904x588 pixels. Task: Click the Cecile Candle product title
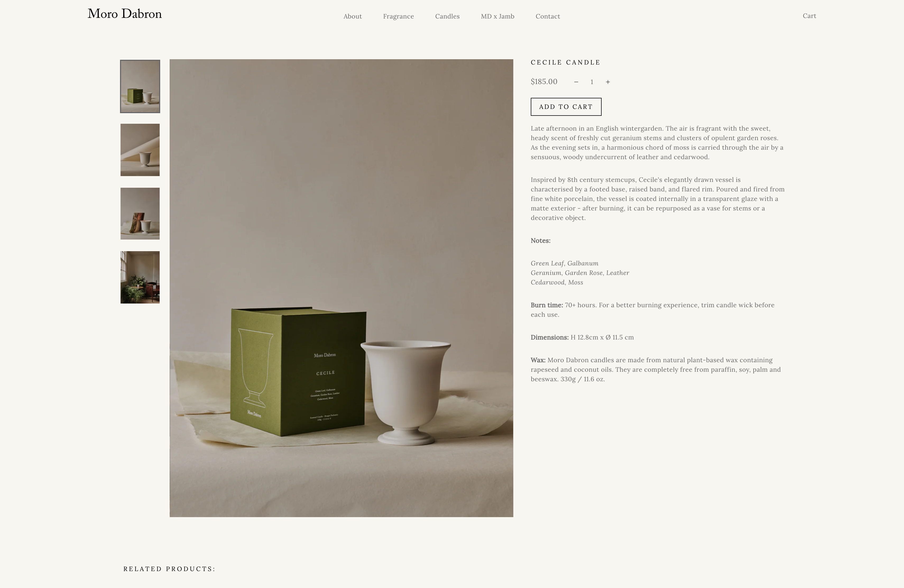tap(566, 62)
